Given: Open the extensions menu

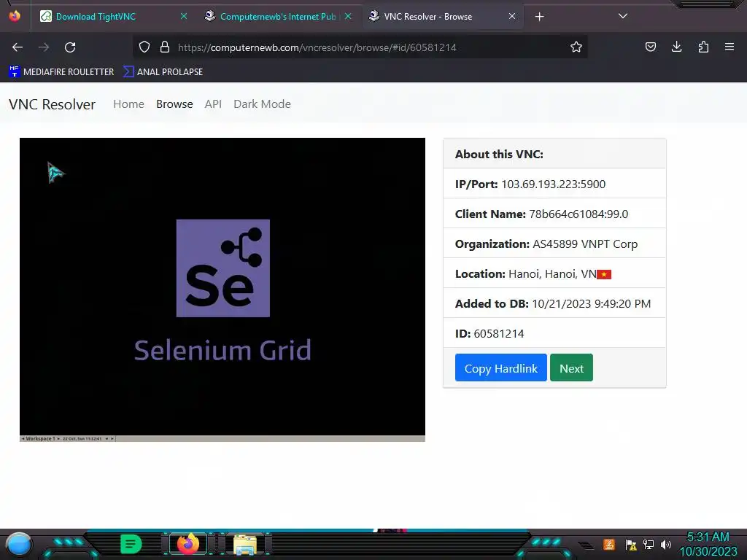Looking at the screenshot, I should [703, 47].
